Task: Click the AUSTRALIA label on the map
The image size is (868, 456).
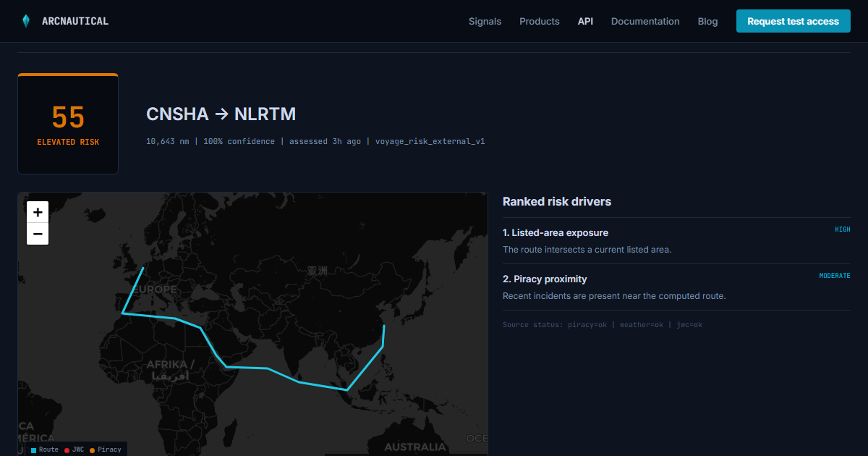Action: tap(415, 447)
